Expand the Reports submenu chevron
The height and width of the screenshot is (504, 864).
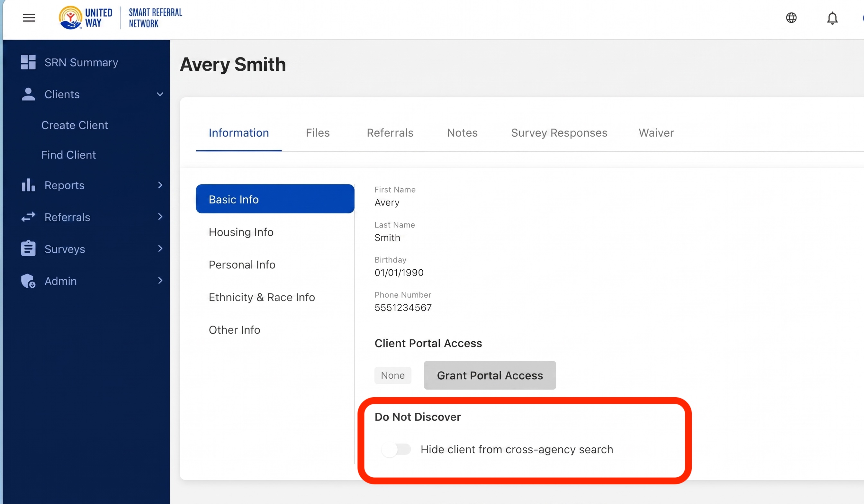coord(160,185)
